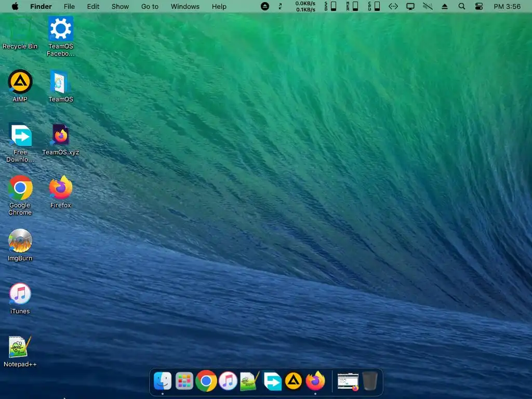This screenshot has height=399, width=532.
Task: Click the diagonal resize arrows status icon
Action: pyautogui.click(x=280, y=6)
